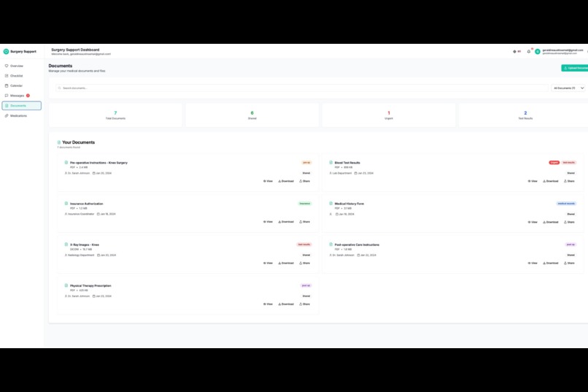View the Insurance Authorization document

pyautogui.click(x=268, y=222)
